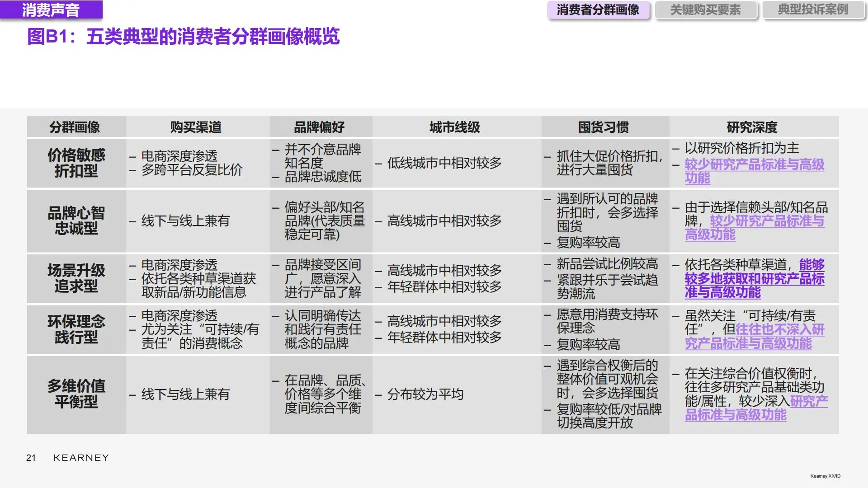Click 线下与线上兼有 in 多维价值平衡型 row

tap(185, 394)
